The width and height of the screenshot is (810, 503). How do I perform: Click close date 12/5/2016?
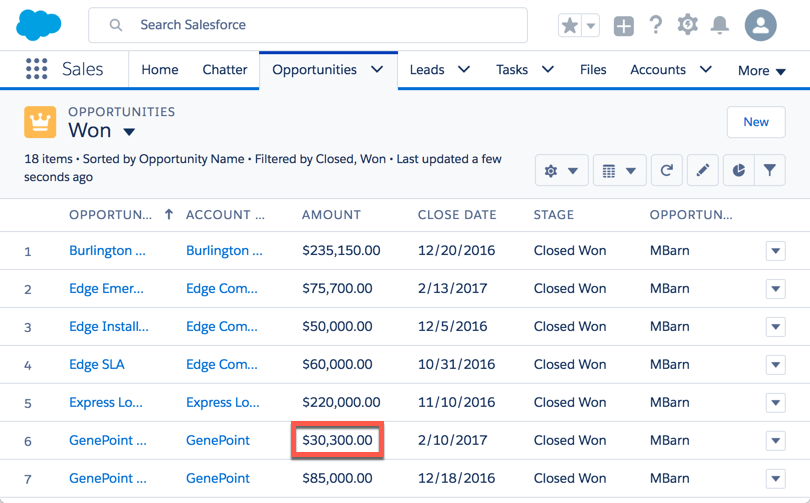point(453,326)
